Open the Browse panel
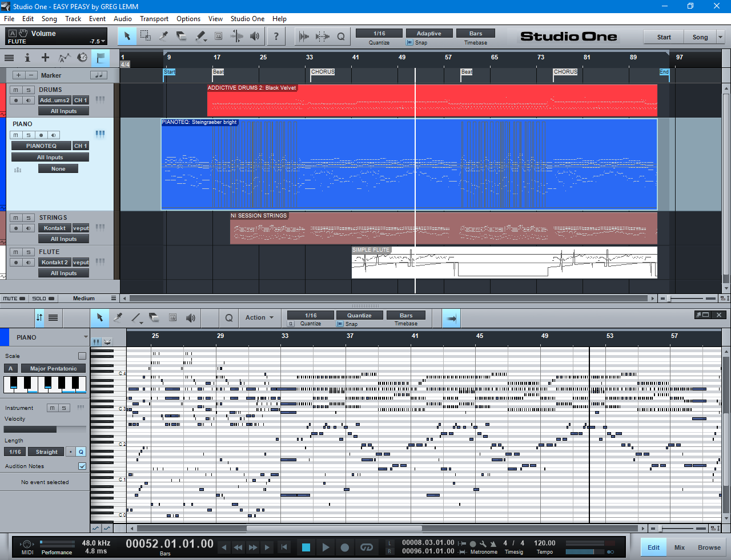The width and height of the screenshot is (731, 560). coord(709,547)
